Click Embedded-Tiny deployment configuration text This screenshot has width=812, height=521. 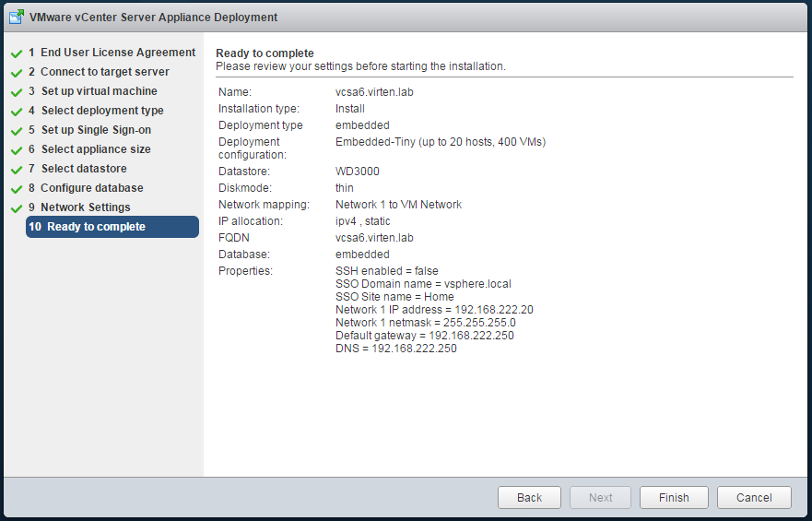pos(441,142)
